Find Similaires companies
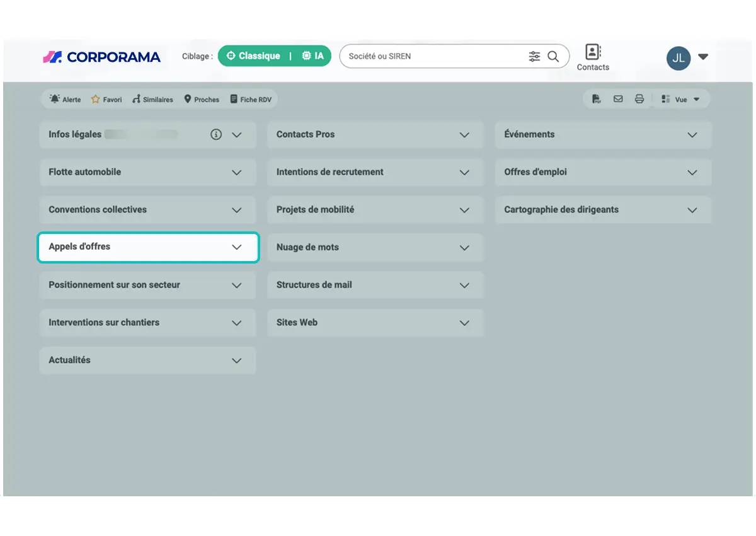 pos(152,99)
